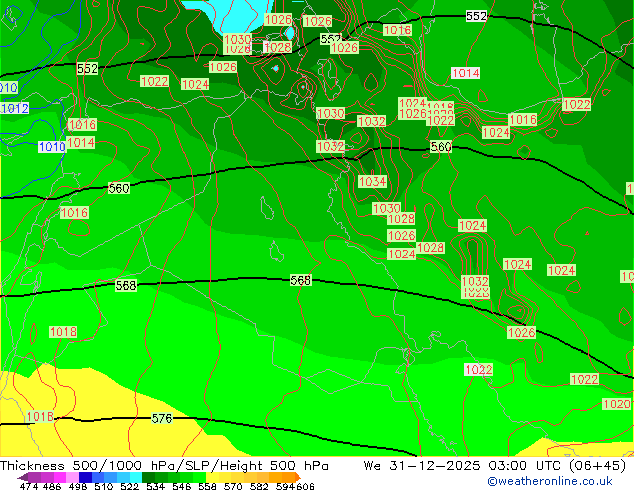Click the 1034 pressure label
Image resolution: width=634 pixels, height=490 pixels.
click(x=372, y=182)
